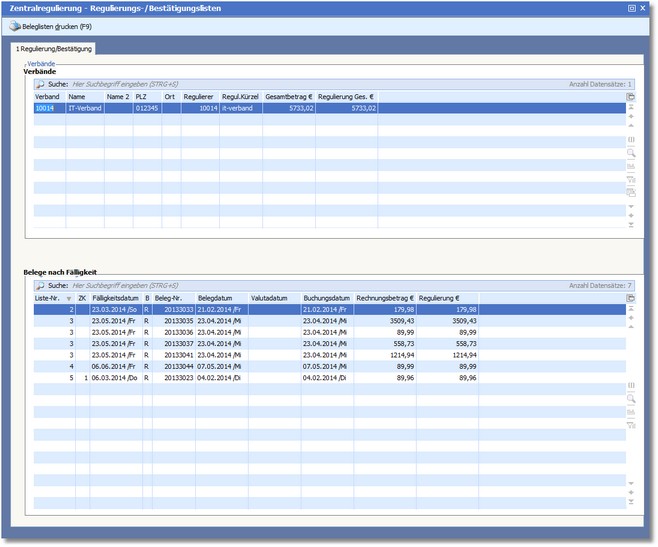Jump to first record in Verbände table
The image size is (658, 547).
pyautogui.click(x=631, y=106)
